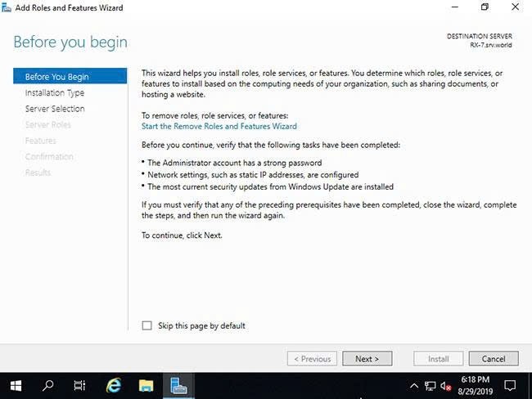
Task: Click the Before you begin heading
Action: click(x=70, y=43)
